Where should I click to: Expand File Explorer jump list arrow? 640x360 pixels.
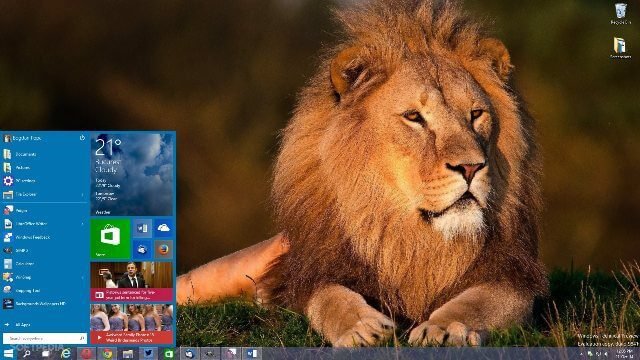pyautogui.click(x=83, y=195)
